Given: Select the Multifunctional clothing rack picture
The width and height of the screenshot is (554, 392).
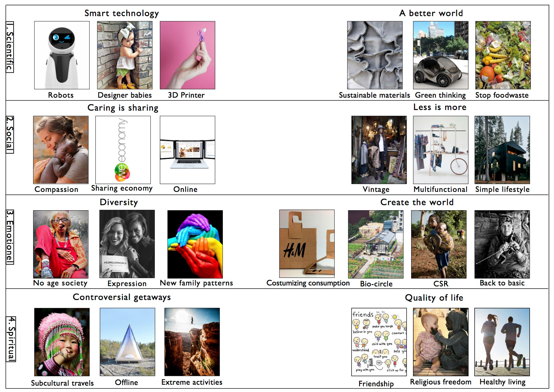Looking at the screenshot, I should (441, 150).
